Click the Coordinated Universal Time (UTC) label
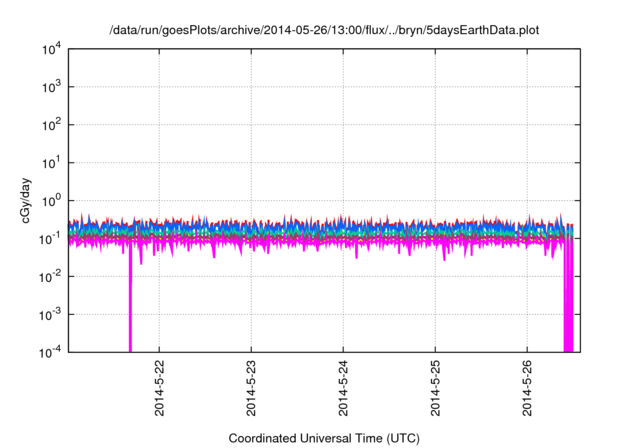 [x=324, y=439]
